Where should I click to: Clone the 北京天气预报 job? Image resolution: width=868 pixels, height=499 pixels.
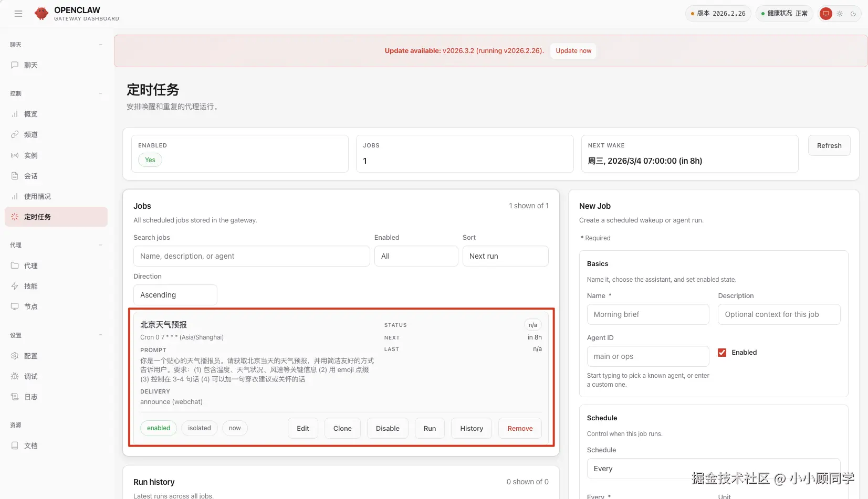(342, 428)
